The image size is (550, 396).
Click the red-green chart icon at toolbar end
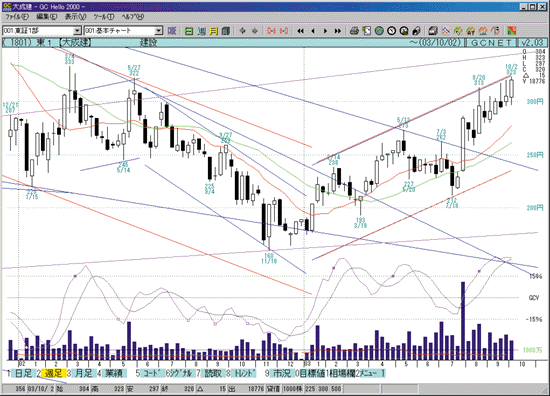(x=512, y=31)
